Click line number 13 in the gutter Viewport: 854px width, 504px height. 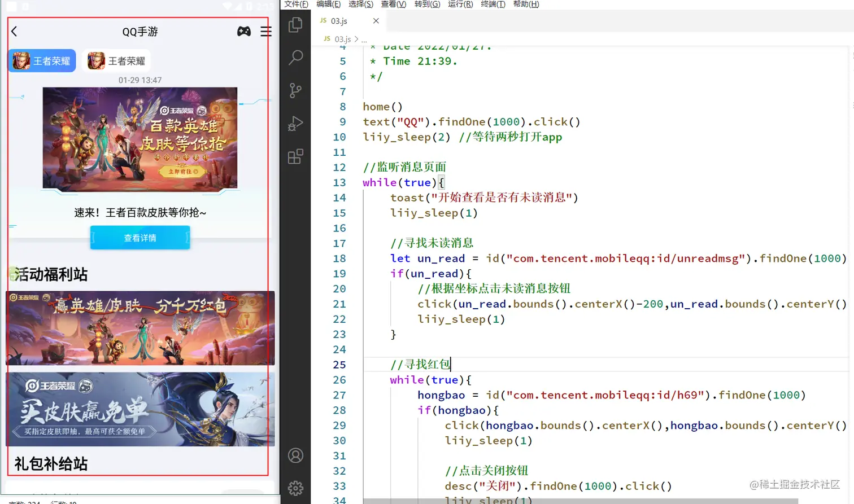coord(339,182)
